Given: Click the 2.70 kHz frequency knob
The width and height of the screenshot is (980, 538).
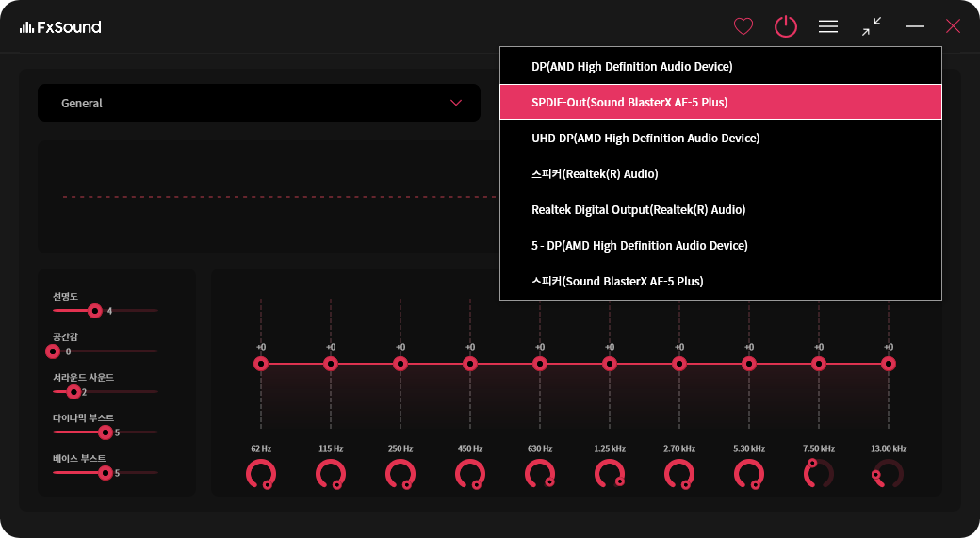Looking at the screenshot, I should point(679,474).
